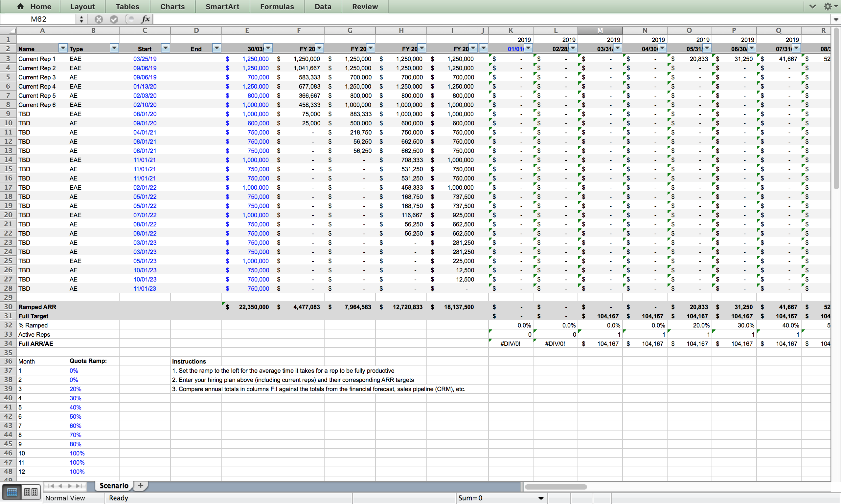Jump to the last sheet with the navigation arrow
The height and width of the screenshot is (504, 841).
click(79, 486)
